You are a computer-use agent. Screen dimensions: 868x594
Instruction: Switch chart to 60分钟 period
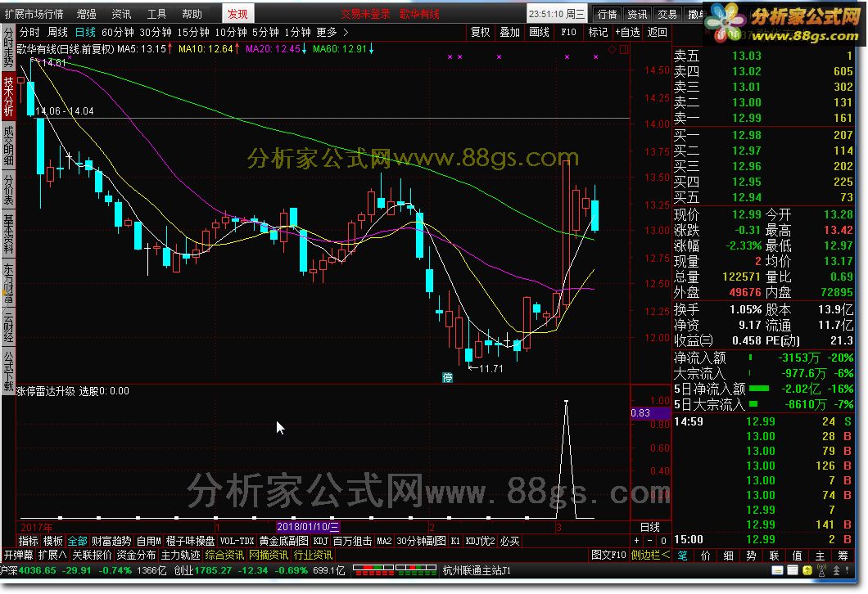[x=117, y=33]
